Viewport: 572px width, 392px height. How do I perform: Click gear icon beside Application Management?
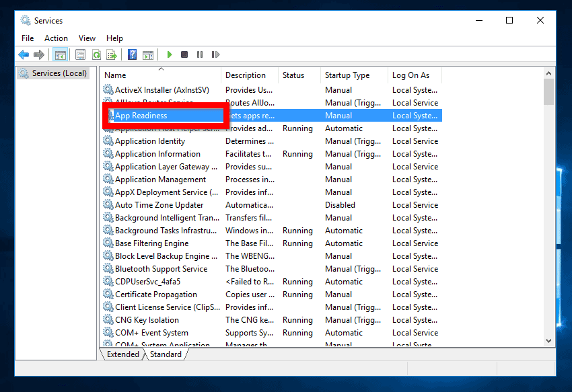tap(108, 179)
